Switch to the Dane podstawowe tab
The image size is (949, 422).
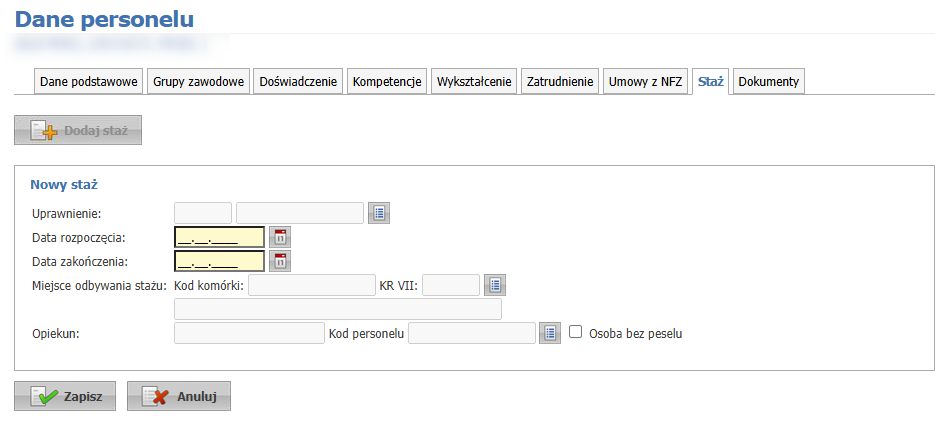pyautogui.click(x=89, y=82)
